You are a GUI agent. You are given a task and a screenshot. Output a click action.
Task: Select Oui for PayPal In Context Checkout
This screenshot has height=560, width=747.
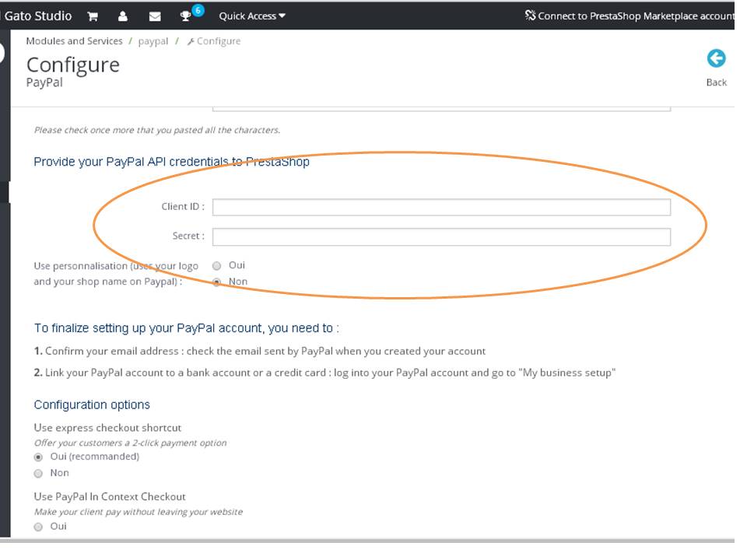(39, 527)
